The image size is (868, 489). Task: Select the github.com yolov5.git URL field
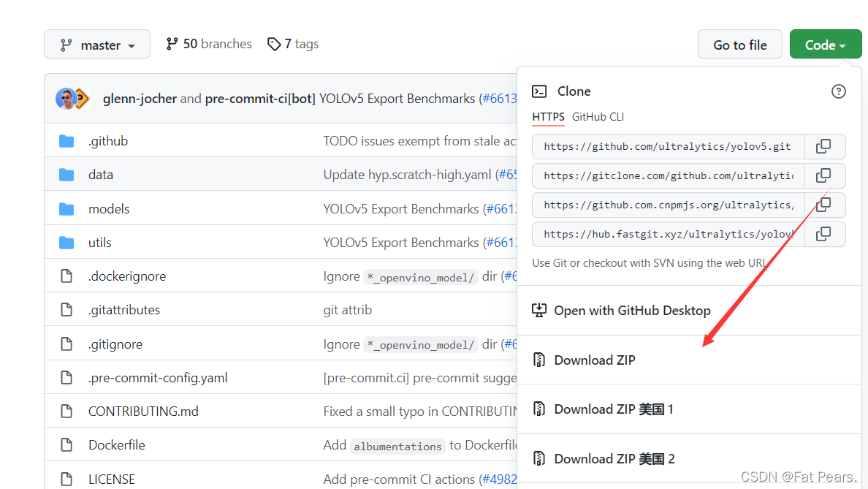click(x=668, y=146)
